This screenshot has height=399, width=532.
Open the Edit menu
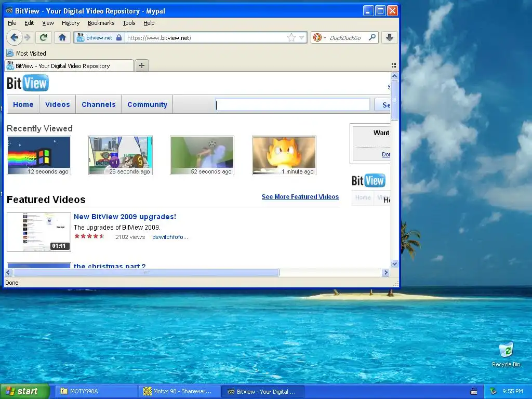pyautogui.click(x=29, y=23)
